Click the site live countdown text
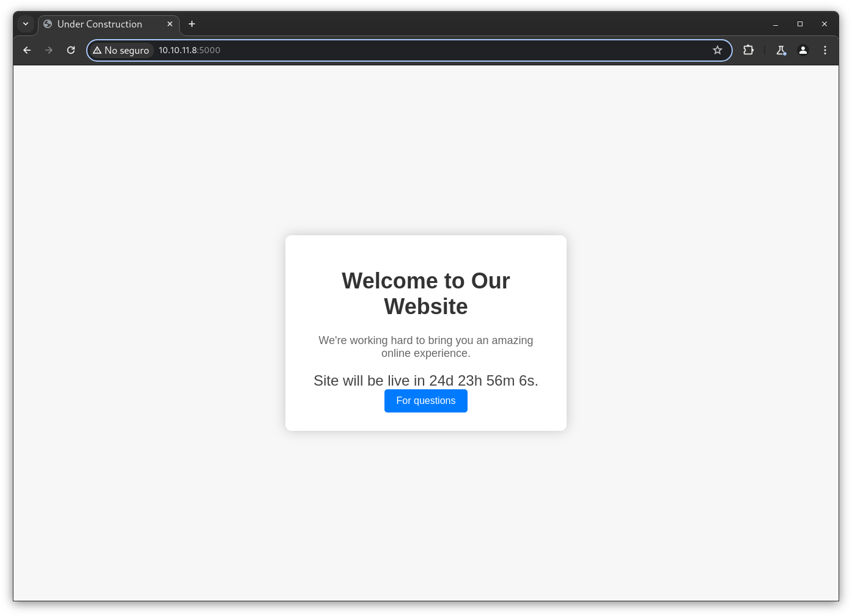 pyautogui.click(x=426, y=381)
